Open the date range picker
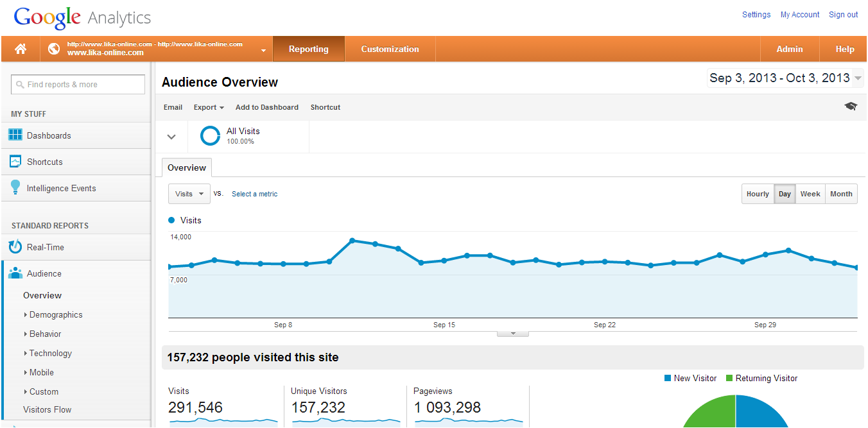The width and height of the screenshot is (868, 428). [785, 78]
